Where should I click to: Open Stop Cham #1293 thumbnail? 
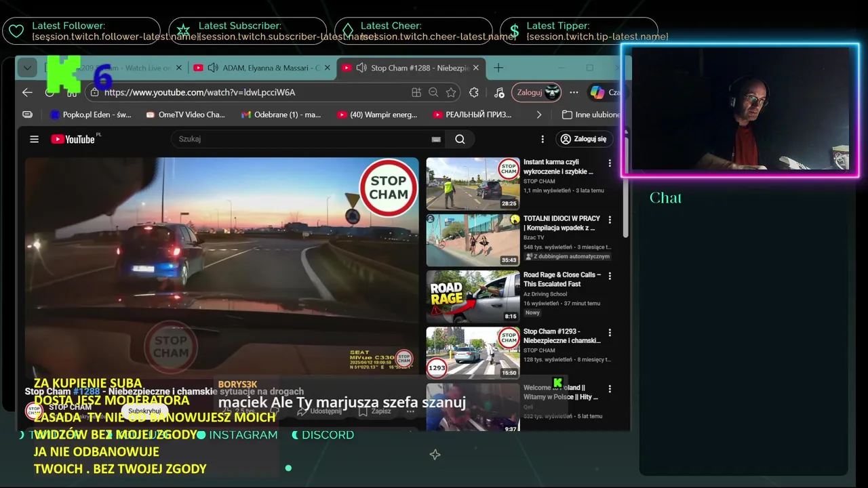[473, 352]
